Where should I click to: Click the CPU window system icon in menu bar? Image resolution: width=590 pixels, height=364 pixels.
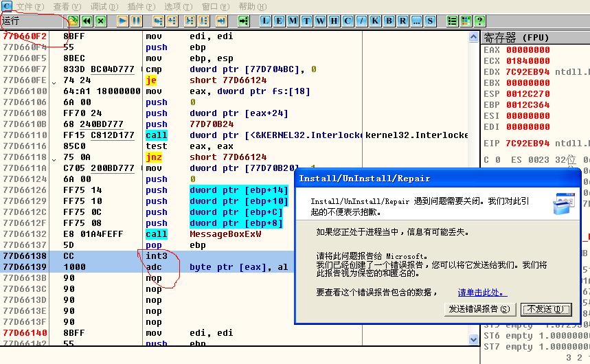tap(7, 6)
